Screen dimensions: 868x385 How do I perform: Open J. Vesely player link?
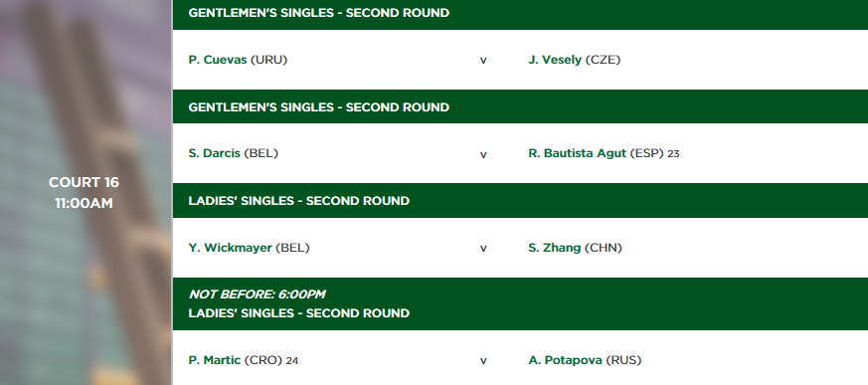coord(555,60)
